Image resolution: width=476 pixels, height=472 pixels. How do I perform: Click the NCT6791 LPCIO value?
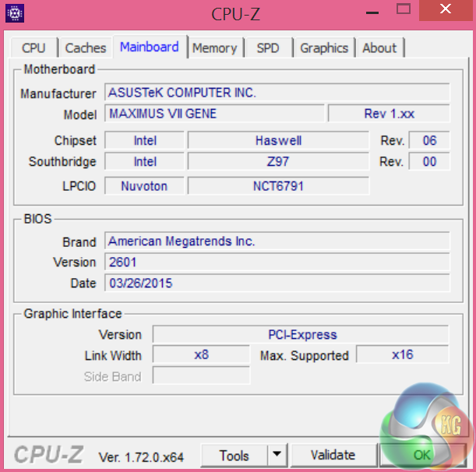pyautogui.click(x=278, y=186)
